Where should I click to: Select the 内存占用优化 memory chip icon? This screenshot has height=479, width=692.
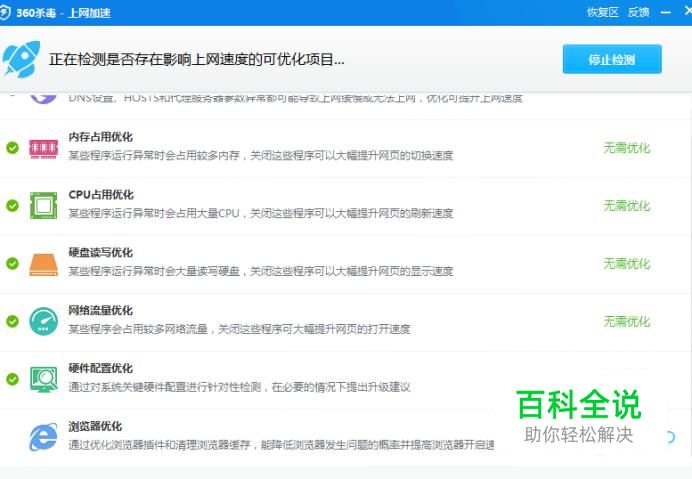click(x=43, y=148)
